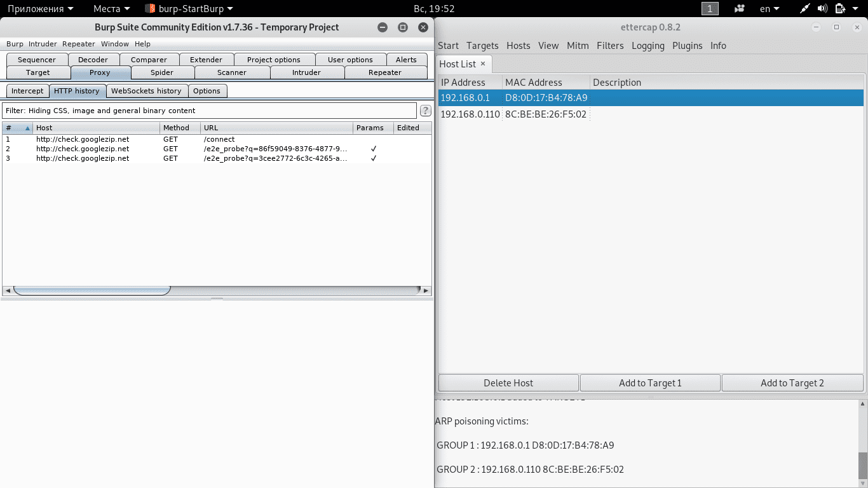Click the Delete Host button

click(x=508, y=383)
